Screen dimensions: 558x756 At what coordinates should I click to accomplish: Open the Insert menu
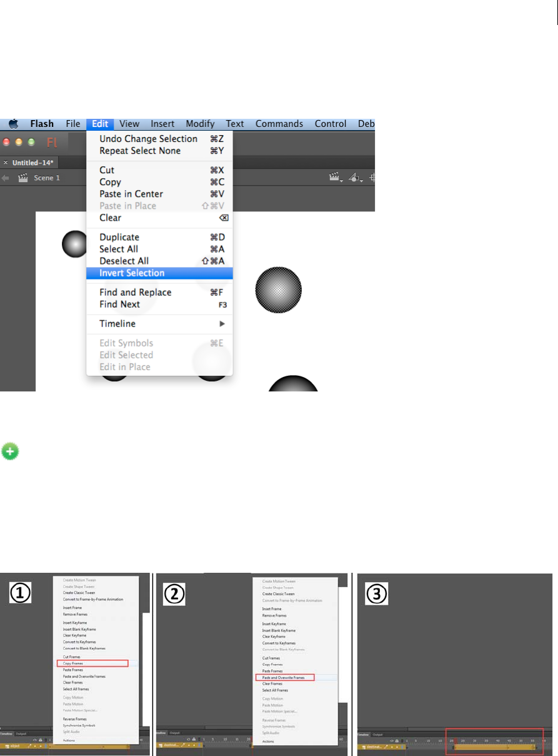pyautogui.click(x=162, y=124)
